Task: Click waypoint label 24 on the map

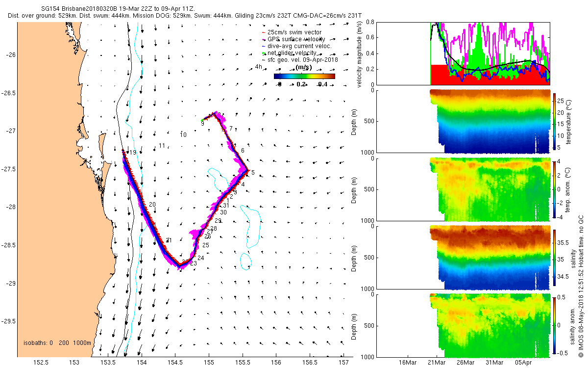Action: (x=201, y=258)
